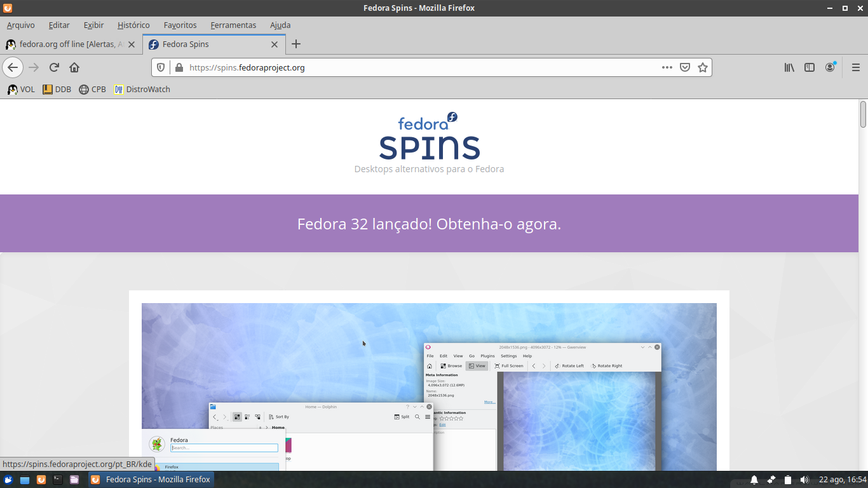The height and width of the screenshot is (488, 868).
Task: Open page actions three-dot menu
Action: 667,67
